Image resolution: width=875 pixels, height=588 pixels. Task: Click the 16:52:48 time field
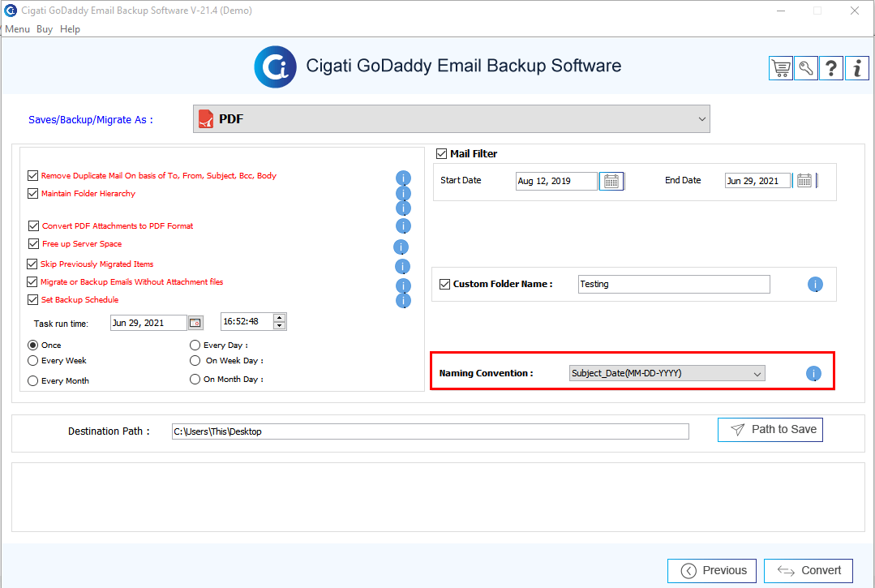coord(247,322)
